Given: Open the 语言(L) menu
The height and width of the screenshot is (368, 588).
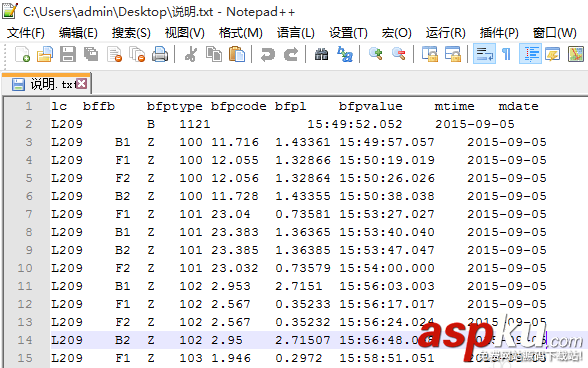Looking at the screenshot, I should [296, 33].
